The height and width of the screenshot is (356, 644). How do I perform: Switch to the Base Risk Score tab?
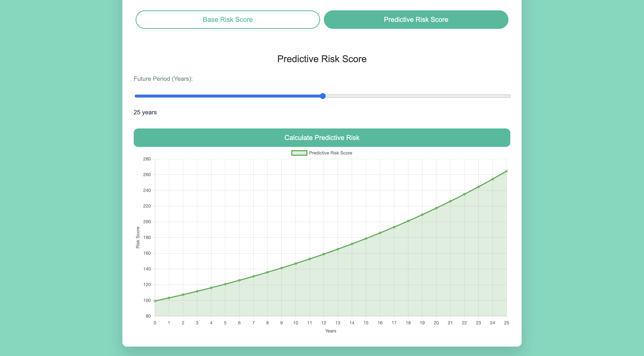[227, 20]
